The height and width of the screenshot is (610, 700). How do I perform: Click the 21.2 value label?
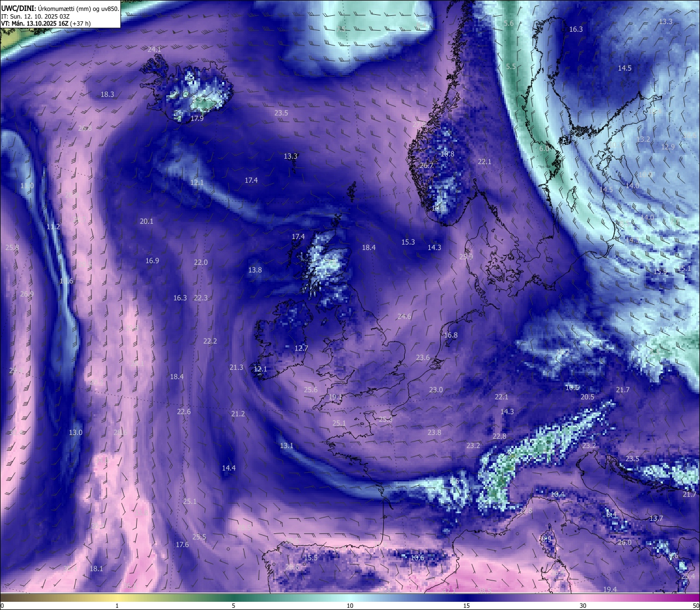(x=238, y=414)
